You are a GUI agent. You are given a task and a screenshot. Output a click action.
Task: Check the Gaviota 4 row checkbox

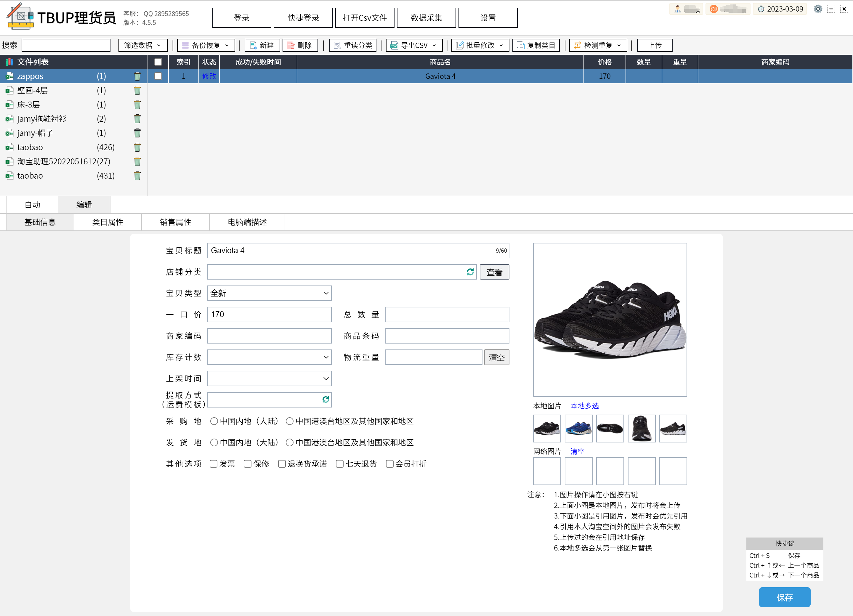(158, 76)
